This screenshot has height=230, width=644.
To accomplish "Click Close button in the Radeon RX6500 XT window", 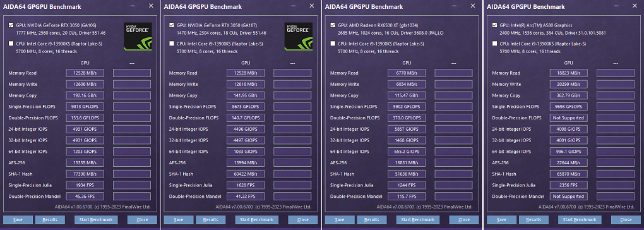I will click(463, 220).
